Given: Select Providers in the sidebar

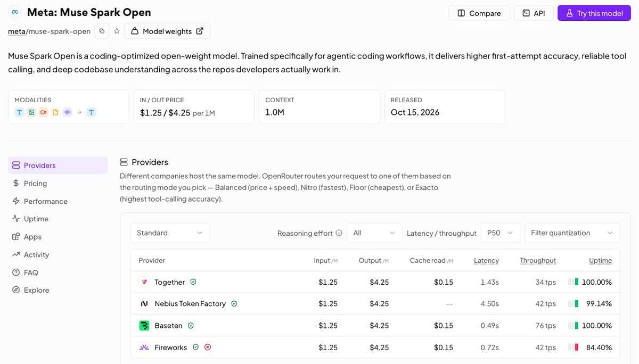Looking at the screenshot, I should coord(58,165).
